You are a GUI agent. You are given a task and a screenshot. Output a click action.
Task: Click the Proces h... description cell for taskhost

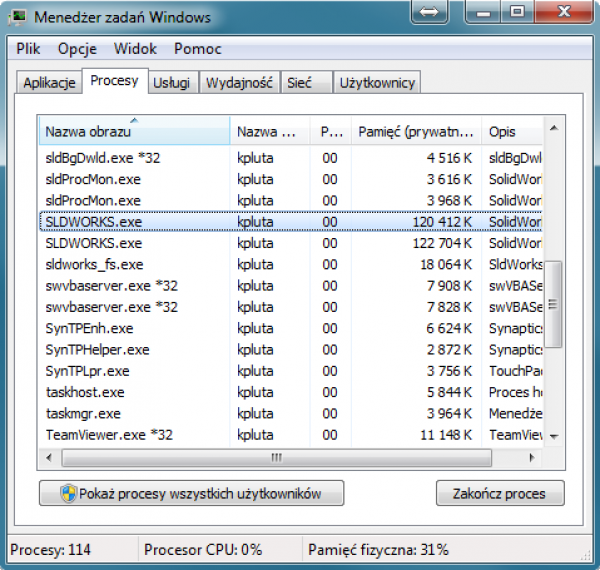coord(515,392)
